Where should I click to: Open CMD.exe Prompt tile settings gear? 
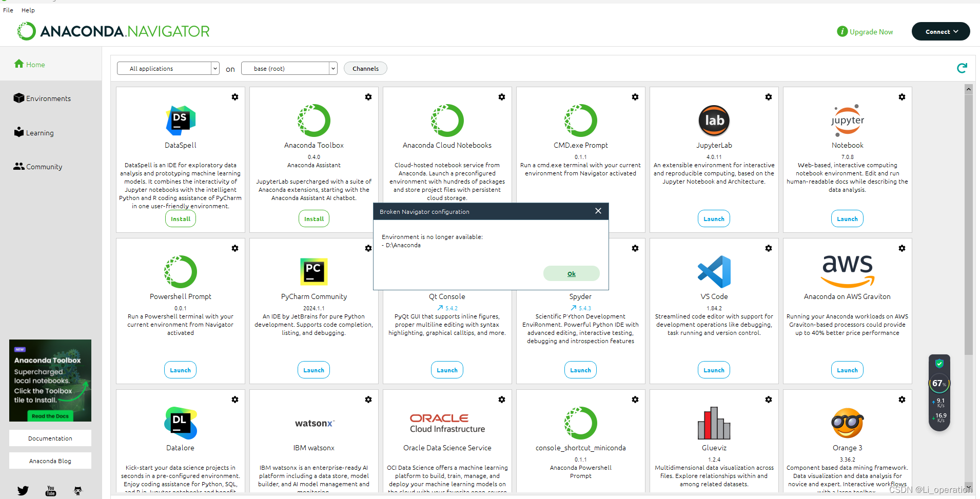(635, 97)
